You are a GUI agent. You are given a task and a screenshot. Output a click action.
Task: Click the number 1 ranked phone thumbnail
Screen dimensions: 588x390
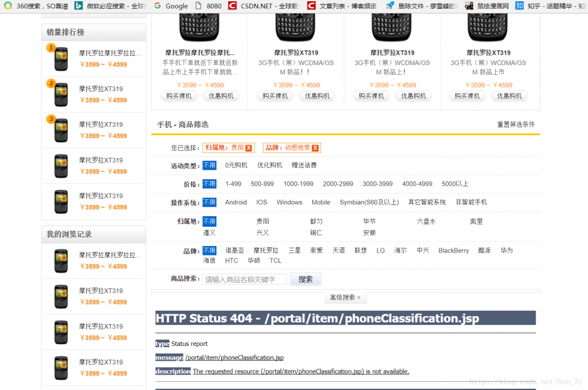click(x=61, y=59)
